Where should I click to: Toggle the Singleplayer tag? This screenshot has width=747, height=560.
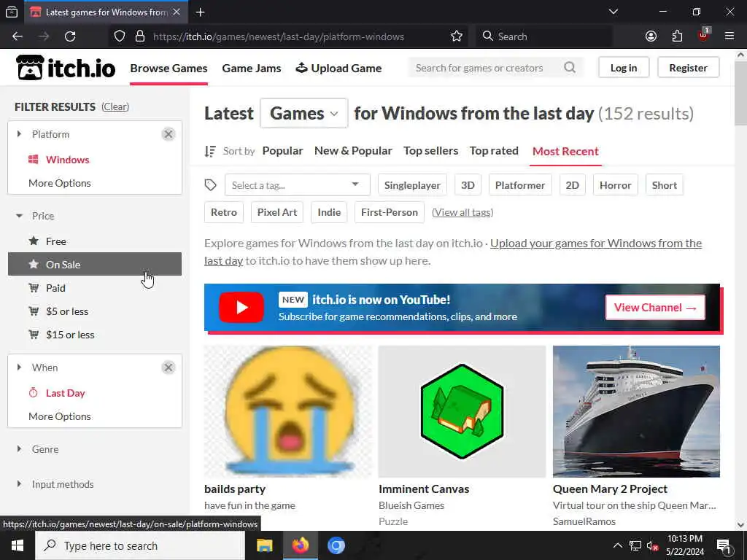413,185
